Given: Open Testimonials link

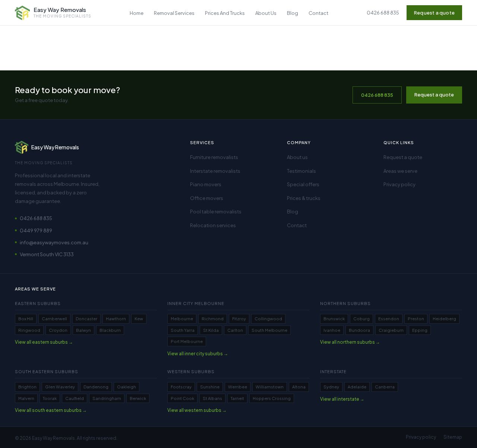Looking at the screenshot, I should [301, 171].
